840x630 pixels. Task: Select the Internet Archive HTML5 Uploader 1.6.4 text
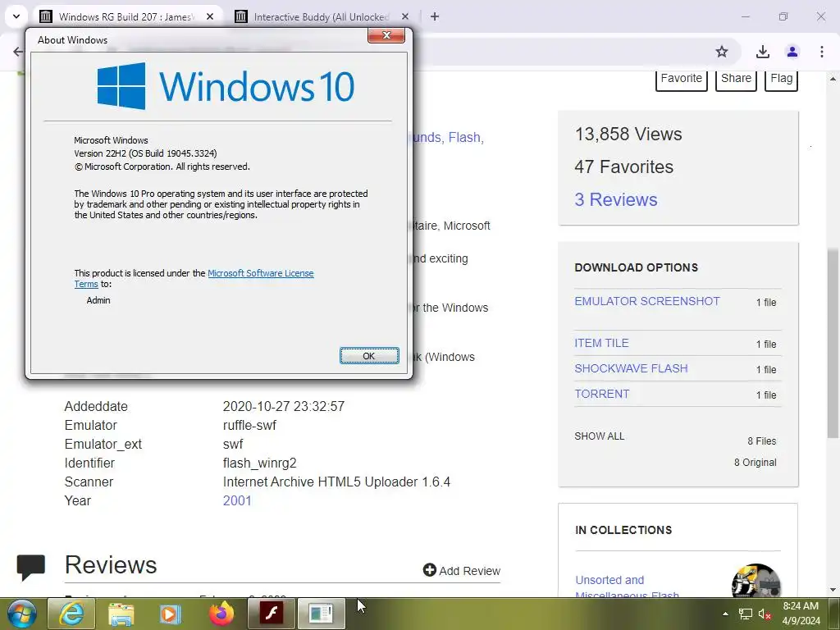coord(336,482)
